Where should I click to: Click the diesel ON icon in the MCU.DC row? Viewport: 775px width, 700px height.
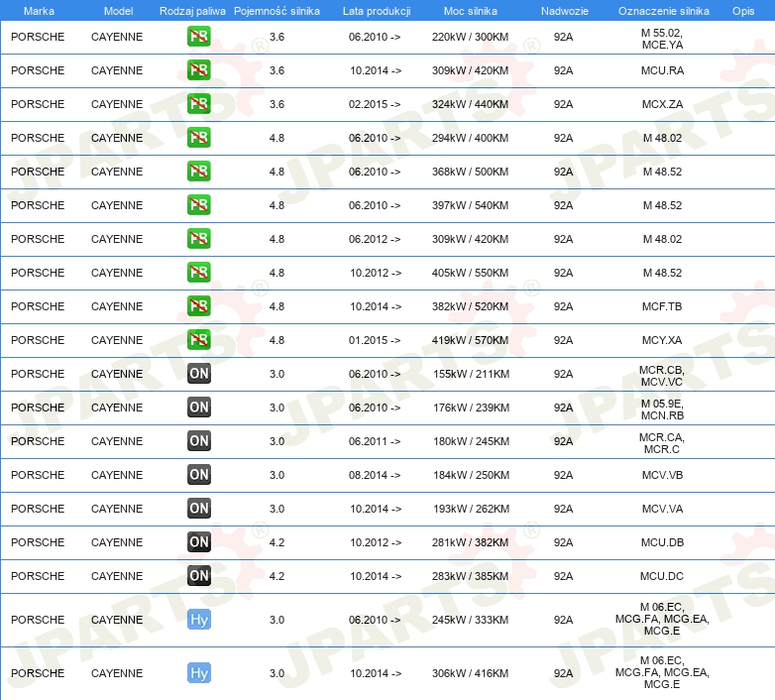click(x=199, y=576)
